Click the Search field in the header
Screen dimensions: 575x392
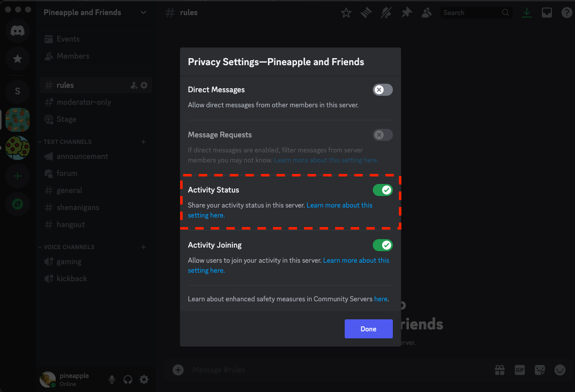tap(472, 13)
